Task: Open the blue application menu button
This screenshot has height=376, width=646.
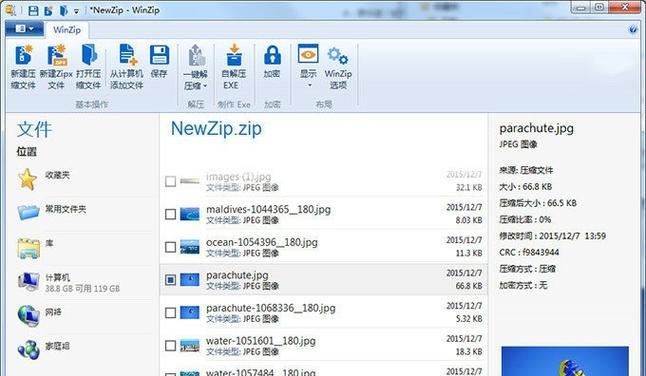Action: point(24,29)
